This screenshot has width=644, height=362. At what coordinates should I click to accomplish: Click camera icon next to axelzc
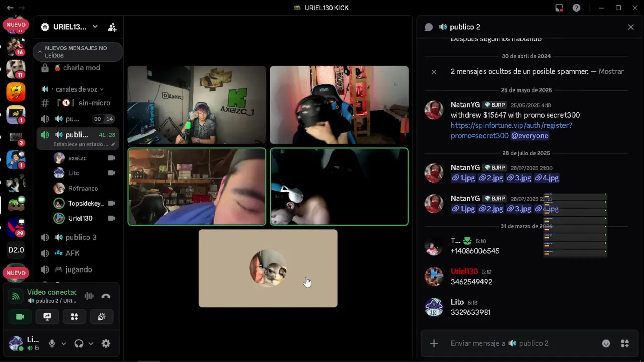tap(111, 158)
